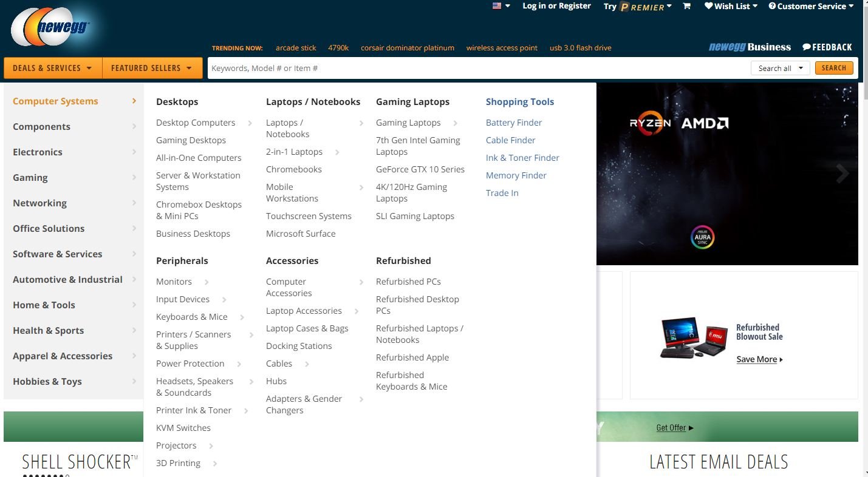Select Electronics category
The width and height of the screenshot is (868, 477).
[73, 152]
